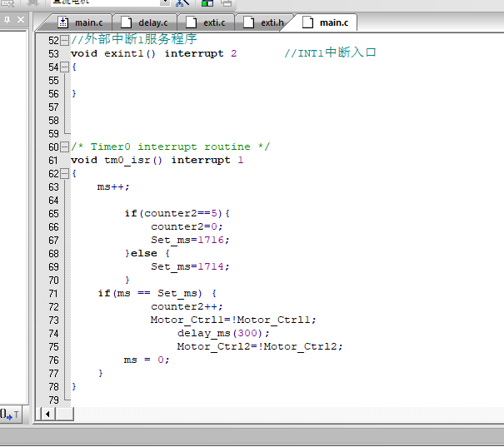
Task: Collapse the fold at line 52
Action: click(65, 41)
